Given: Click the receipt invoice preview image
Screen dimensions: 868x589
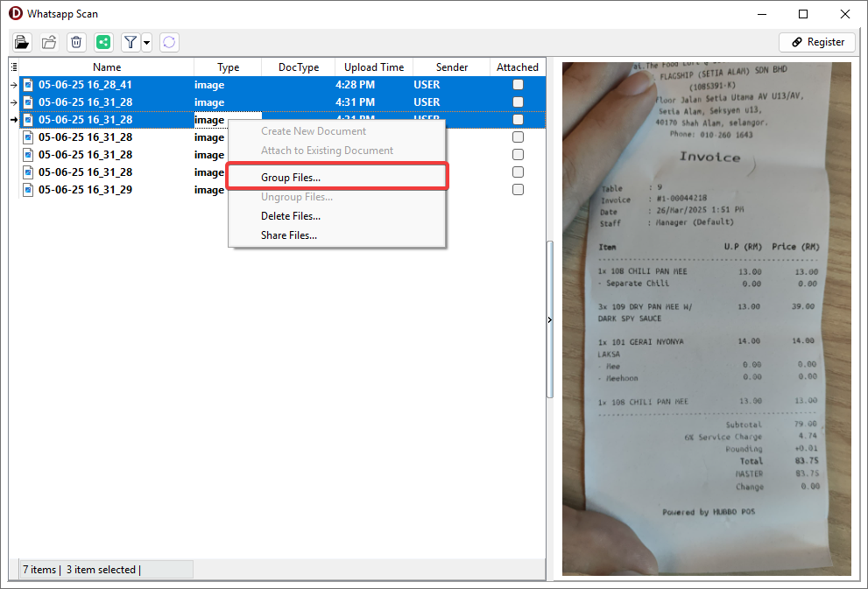Looking at the screenshot, I should [x=706, y=319].
